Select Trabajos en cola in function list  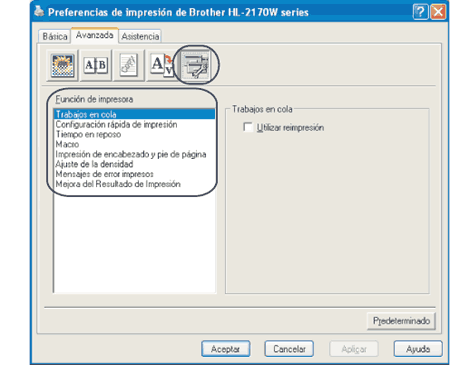click(x=134, y=114)
